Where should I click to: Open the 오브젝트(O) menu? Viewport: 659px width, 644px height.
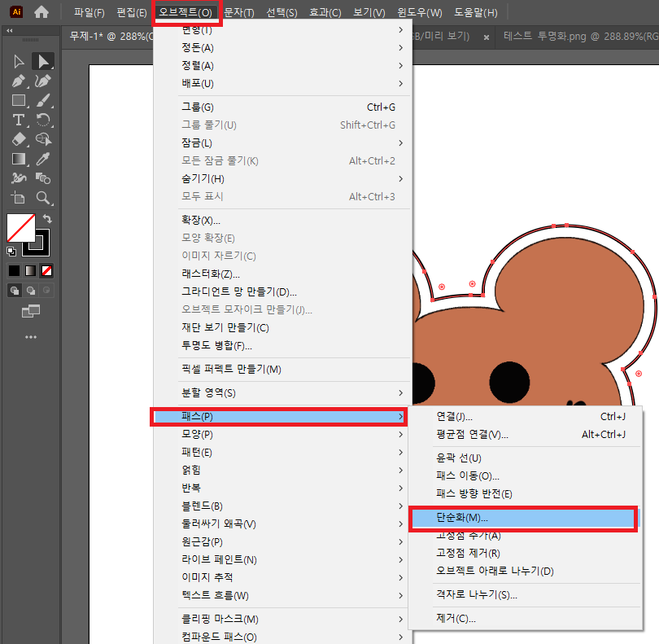click(185, 12)
